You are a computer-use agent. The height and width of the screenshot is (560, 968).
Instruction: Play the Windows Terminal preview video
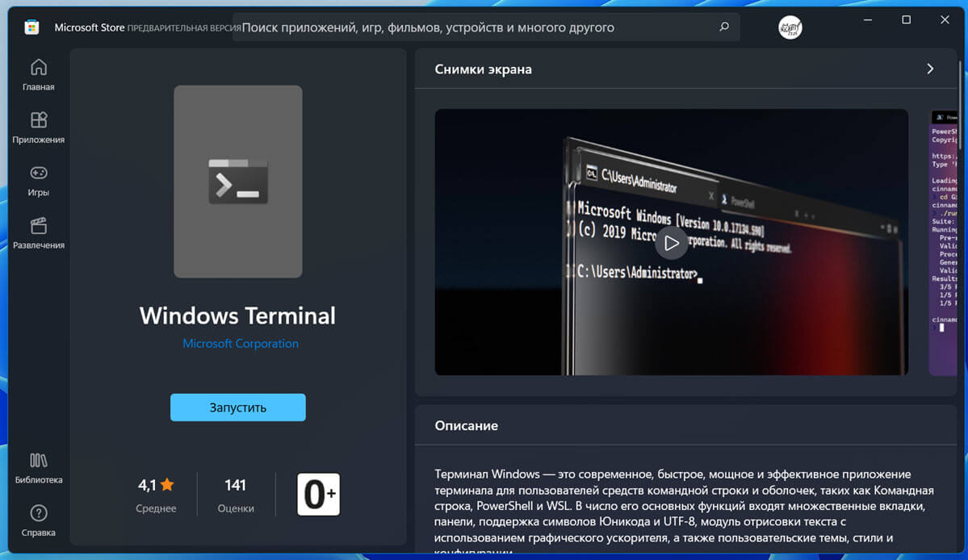[x=671, y=243]
